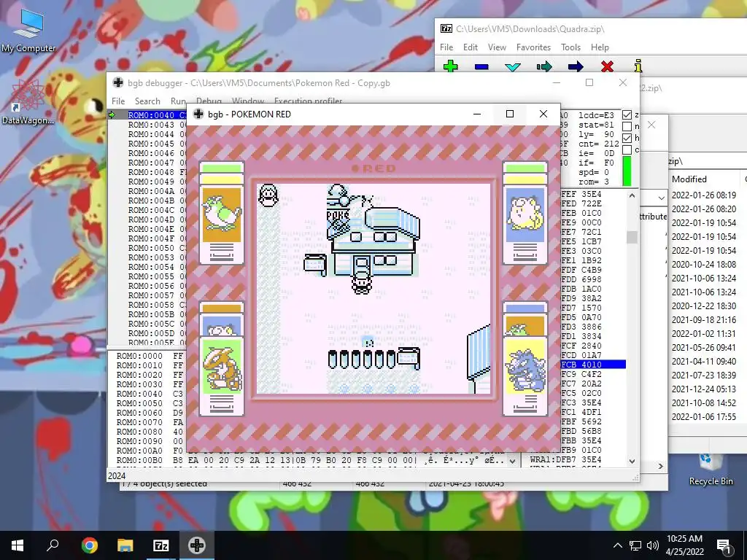Viewport: 747px width, 560px height.
Task: Click the player character sprite in game
Action: (361, 282)
